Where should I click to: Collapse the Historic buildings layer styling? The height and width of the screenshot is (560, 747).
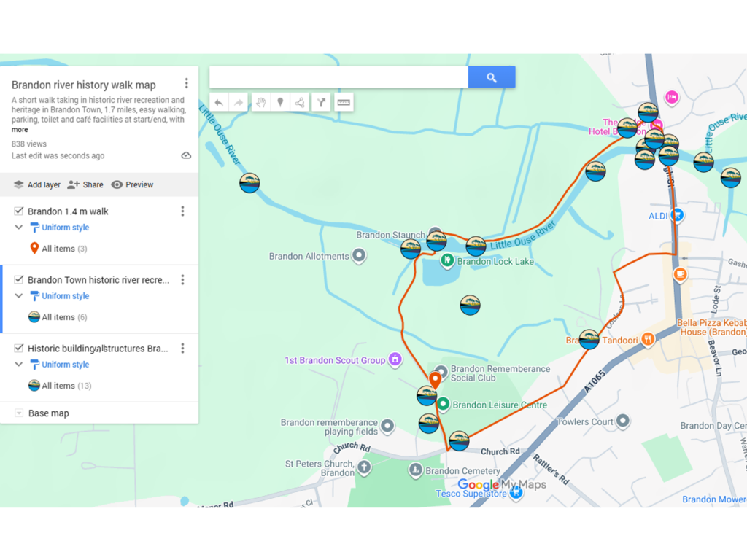pos(19,365)
